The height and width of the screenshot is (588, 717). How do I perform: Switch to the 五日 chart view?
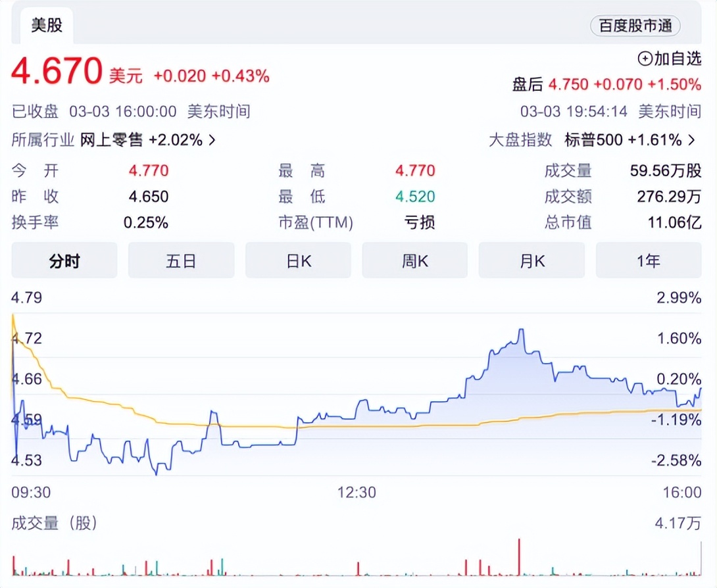coord(181,260)
